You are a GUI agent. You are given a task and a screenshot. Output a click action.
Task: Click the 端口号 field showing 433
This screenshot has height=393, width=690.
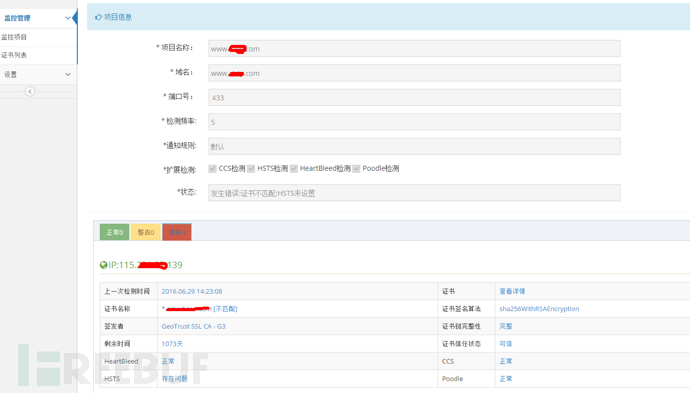pos(415,97)
